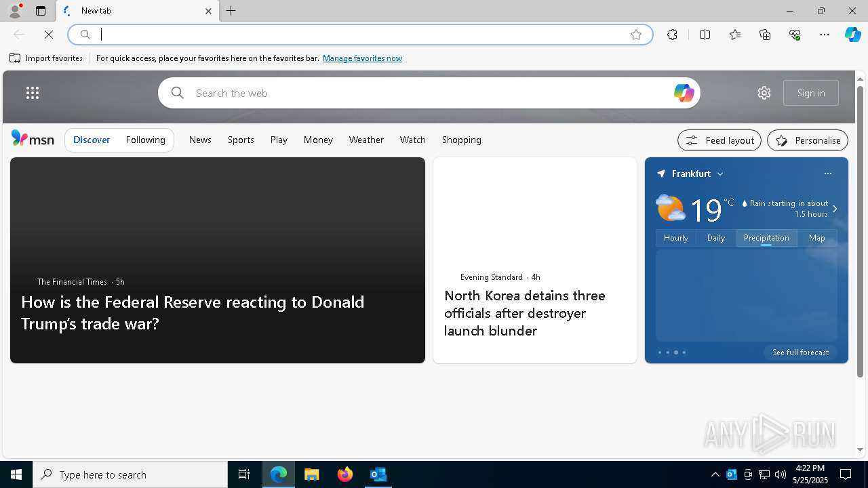Open the Watch section

point(412,140)
